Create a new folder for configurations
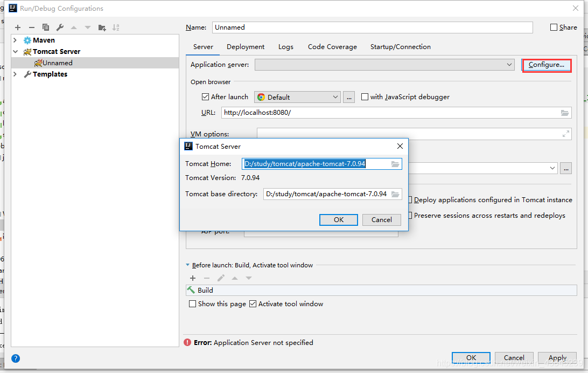Viewport: 588px width, 373px height. tap(102, 27)
